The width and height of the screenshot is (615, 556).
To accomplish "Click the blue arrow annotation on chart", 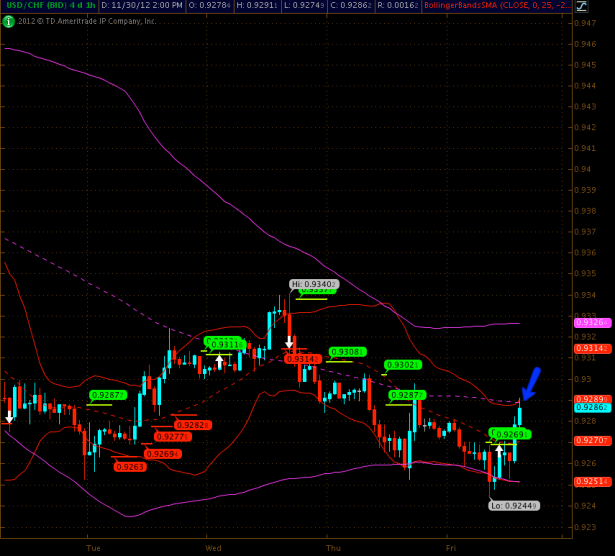I will (530, 383).
